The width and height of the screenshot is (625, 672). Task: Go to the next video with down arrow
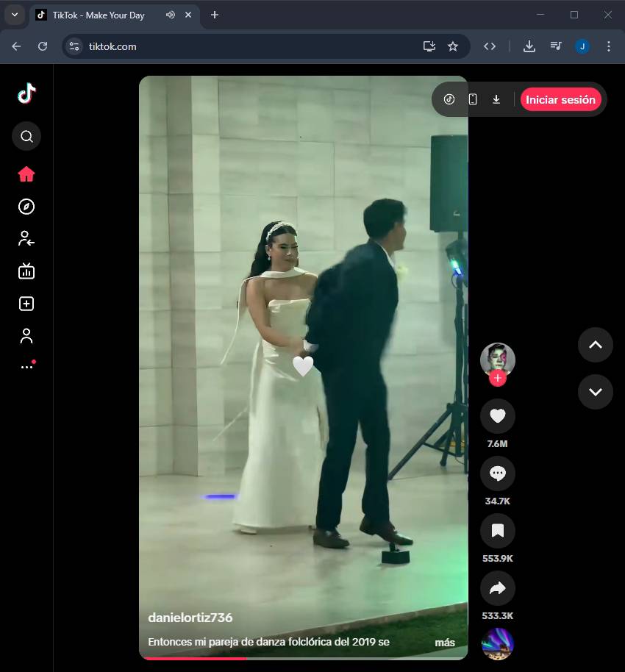coord(595,391)
